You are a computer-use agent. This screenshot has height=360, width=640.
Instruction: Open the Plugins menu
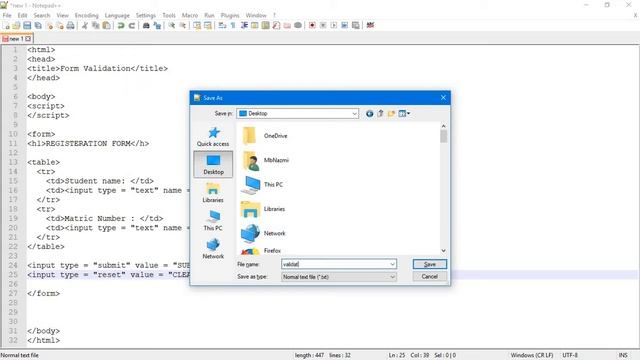pyautogui.click(x=230, y=15)
